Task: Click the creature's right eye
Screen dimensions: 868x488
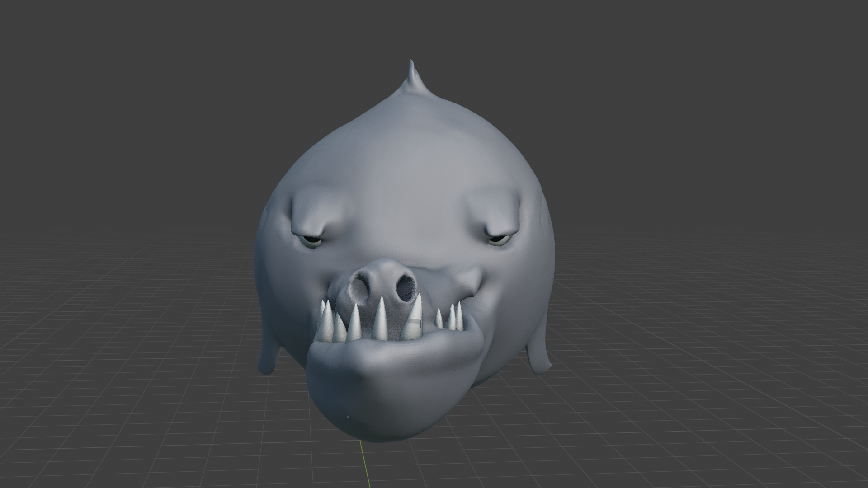Action: click(x=499, y=240)
